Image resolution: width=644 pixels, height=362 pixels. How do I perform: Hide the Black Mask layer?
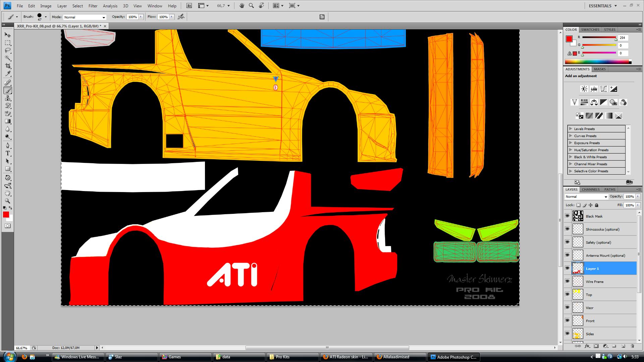(567, 216)
